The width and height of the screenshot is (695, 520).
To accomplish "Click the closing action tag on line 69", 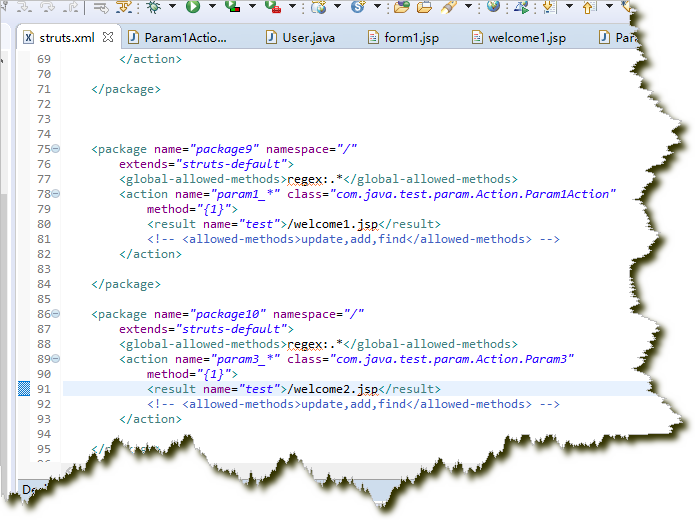I will [x=150, y=59].
